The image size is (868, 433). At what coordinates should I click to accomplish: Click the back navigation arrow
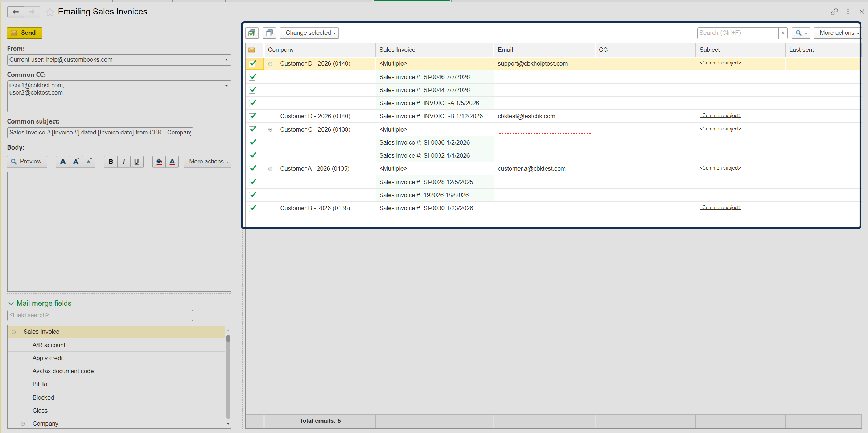click(x=16, y=12)
